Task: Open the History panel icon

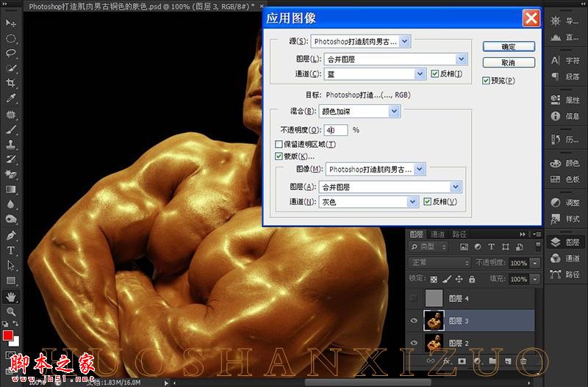Action: coord(556,140)
